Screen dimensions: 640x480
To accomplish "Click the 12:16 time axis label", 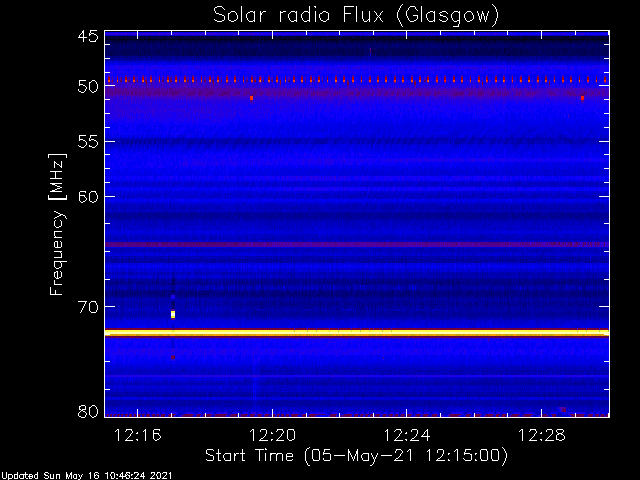I will pyautogui.click(x=138, y=436).
